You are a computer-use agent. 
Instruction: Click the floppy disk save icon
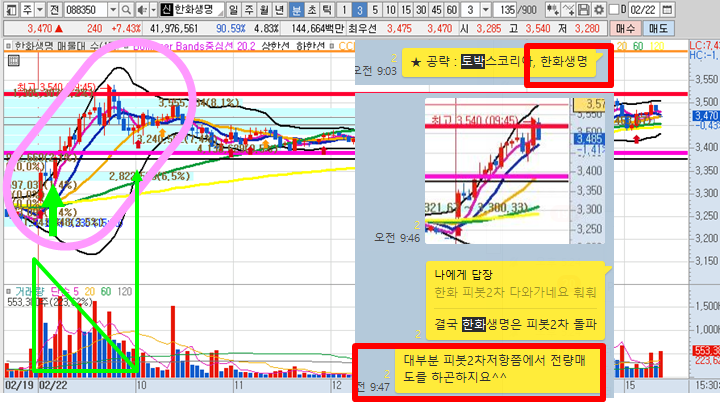(x=584, y=10)
